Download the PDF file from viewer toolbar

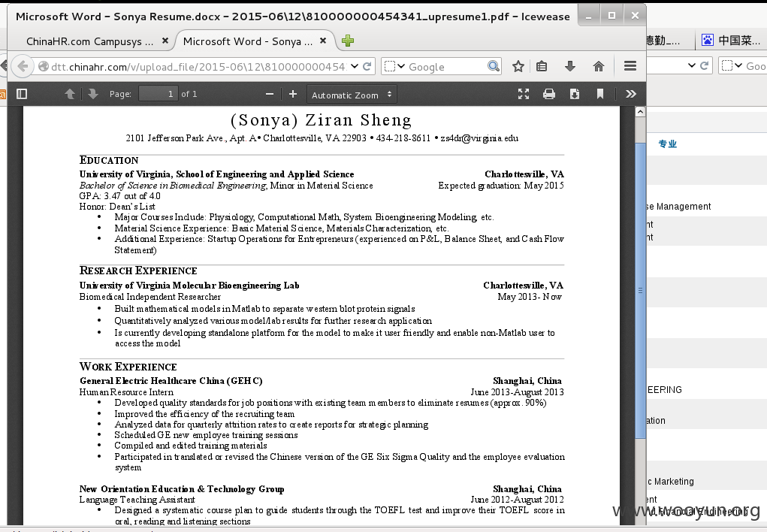coord(574,94)
